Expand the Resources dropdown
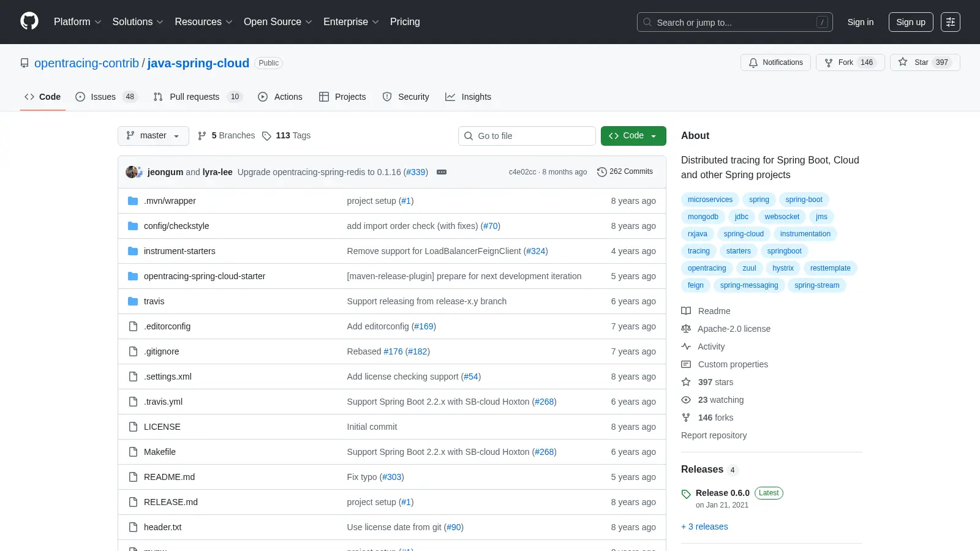Image resolution: width=980 pixels, height=551 pixels. [x=203, y=22]
